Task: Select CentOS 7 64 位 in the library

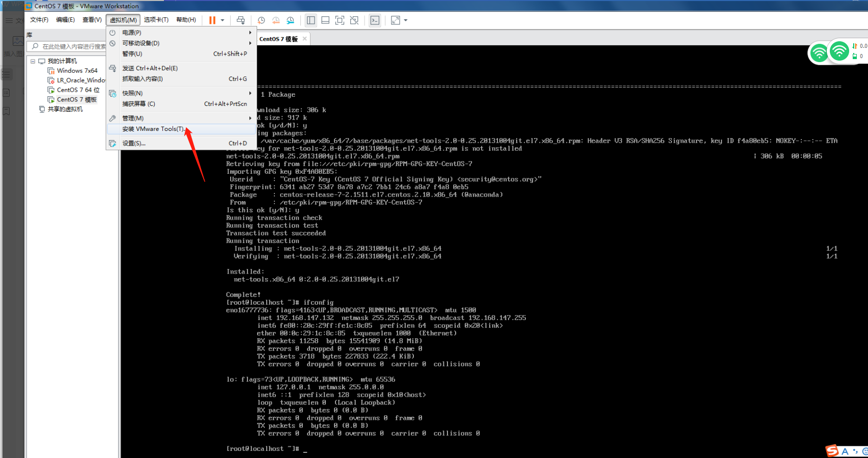Action: 78,90
